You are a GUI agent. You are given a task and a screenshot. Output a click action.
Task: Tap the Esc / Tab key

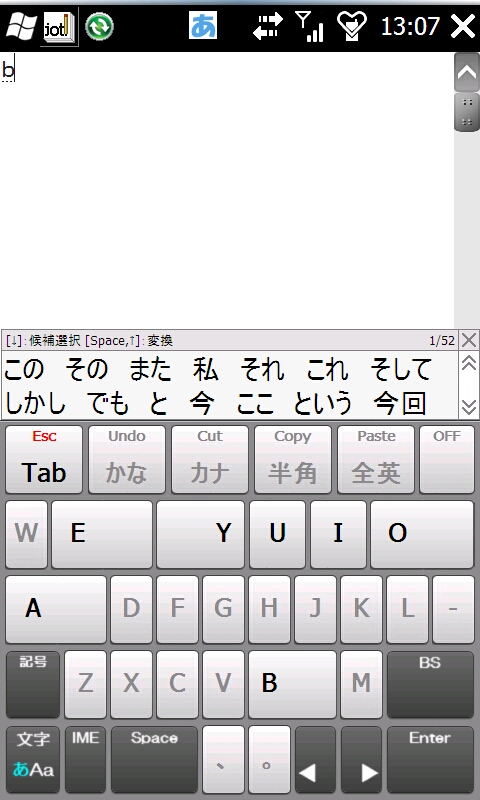click(44, 460)
